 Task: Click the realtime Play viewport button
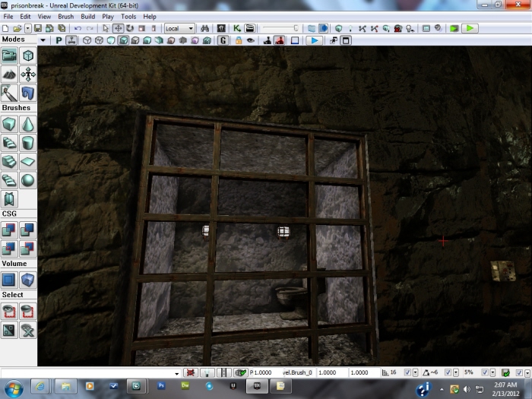[x=313, y=40]
